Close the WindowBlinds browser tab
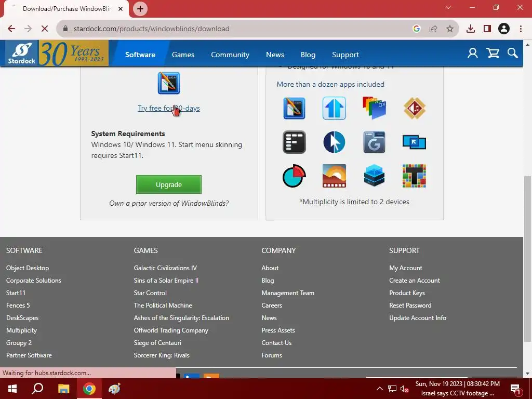Image resolution: width=532 pixels, height=399 pixels. click(121, 9)
